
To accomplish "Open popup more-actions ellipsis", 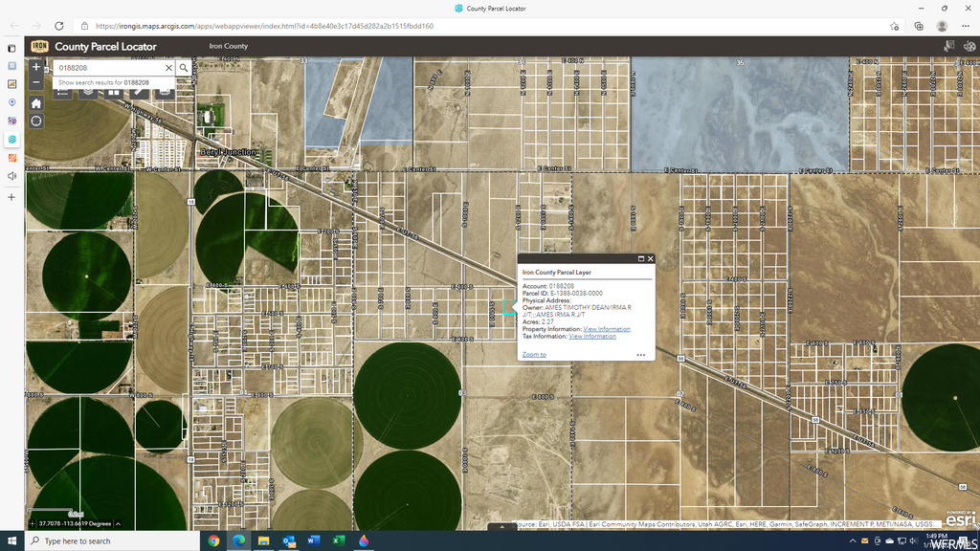I will 640,355.
